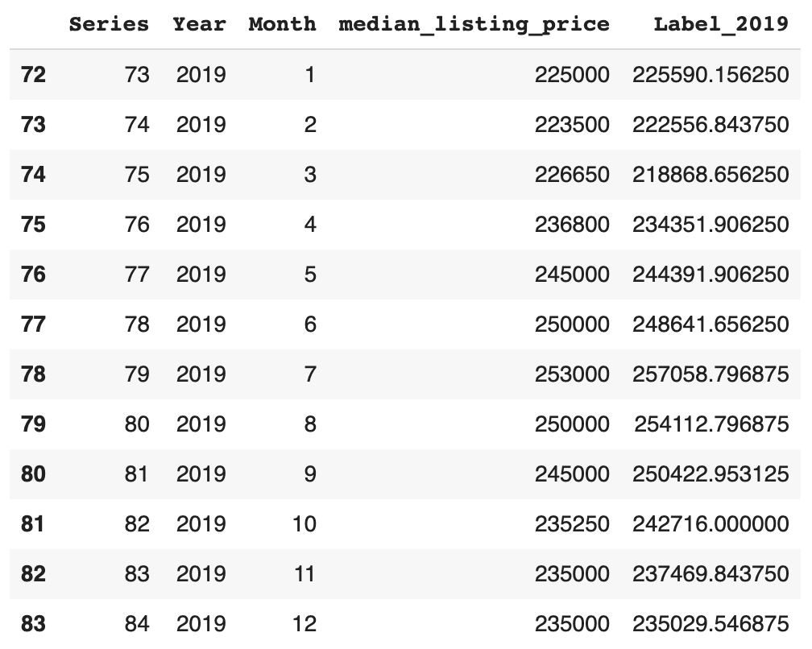Click the 253000 median listing price cell
Image resolution: width=812 pixels, height=649 pixels.
pos(572,374)
